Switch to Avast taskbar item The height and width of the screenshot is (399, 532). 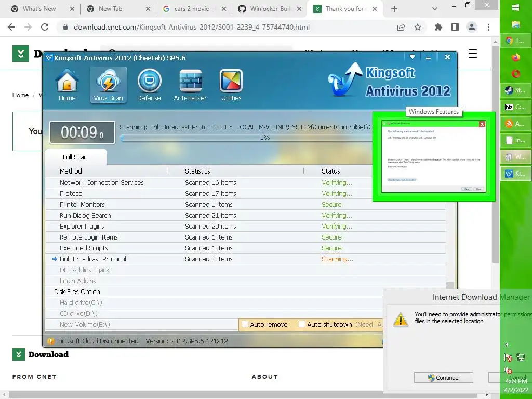[x=516, y=124]
